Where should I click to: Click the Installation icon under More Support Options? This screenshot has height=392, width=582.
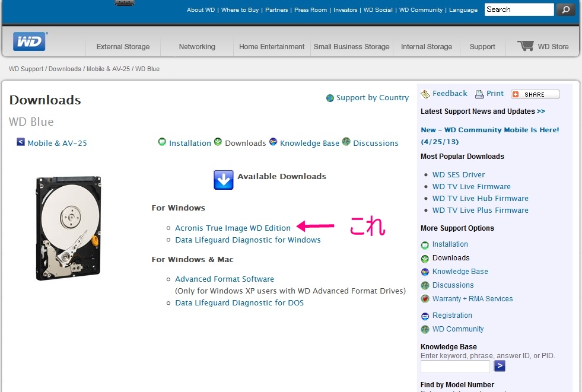(x=425, y=245)
